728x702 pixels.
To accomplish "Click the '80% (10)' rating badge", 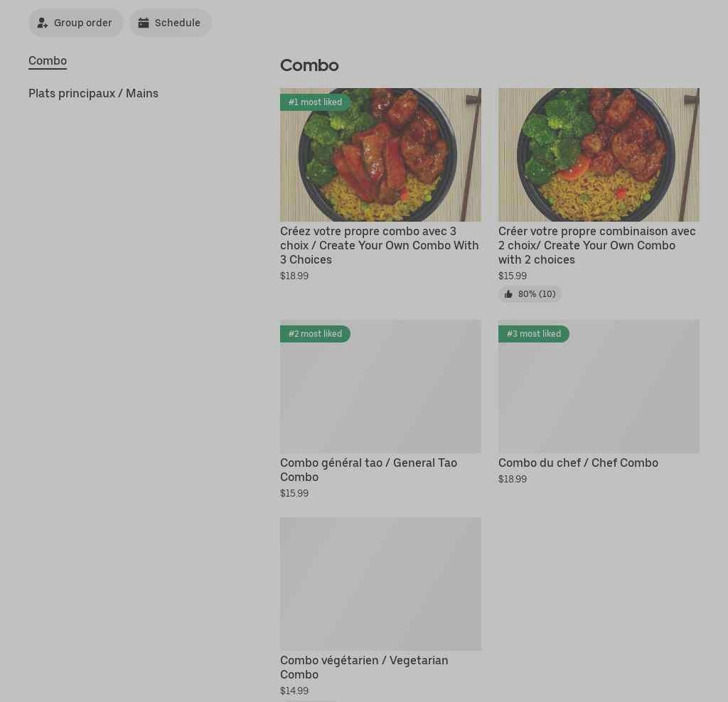I will [530, 294].
